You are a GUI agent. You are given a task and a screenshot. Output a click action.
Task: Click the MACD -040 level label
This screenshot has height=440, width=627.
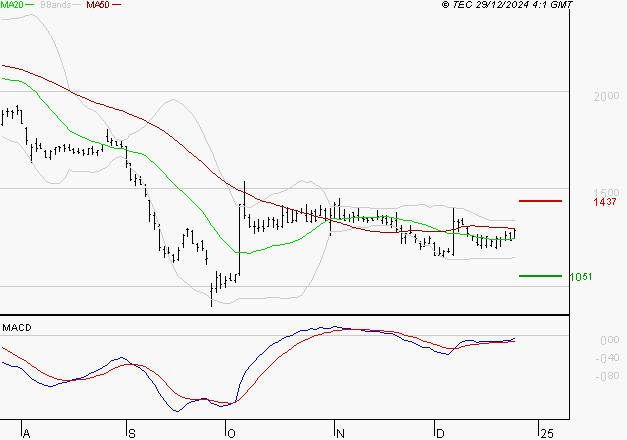[607, 358]
